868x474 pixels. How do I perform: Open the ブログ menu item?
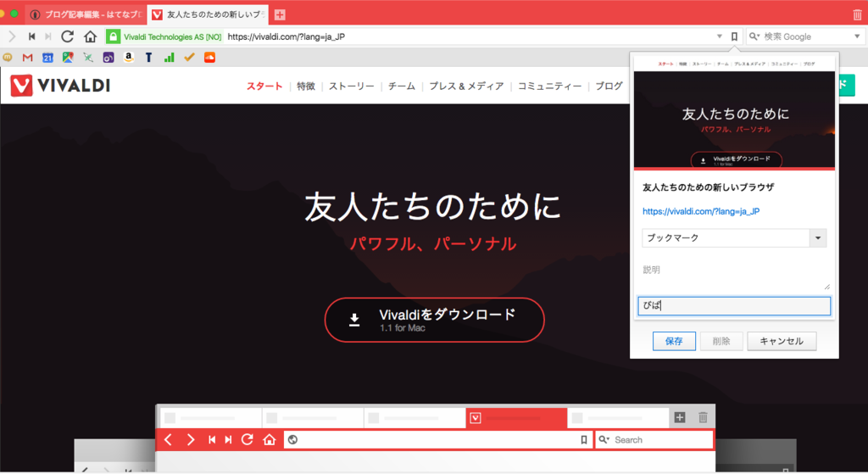(x=609, y=86)
